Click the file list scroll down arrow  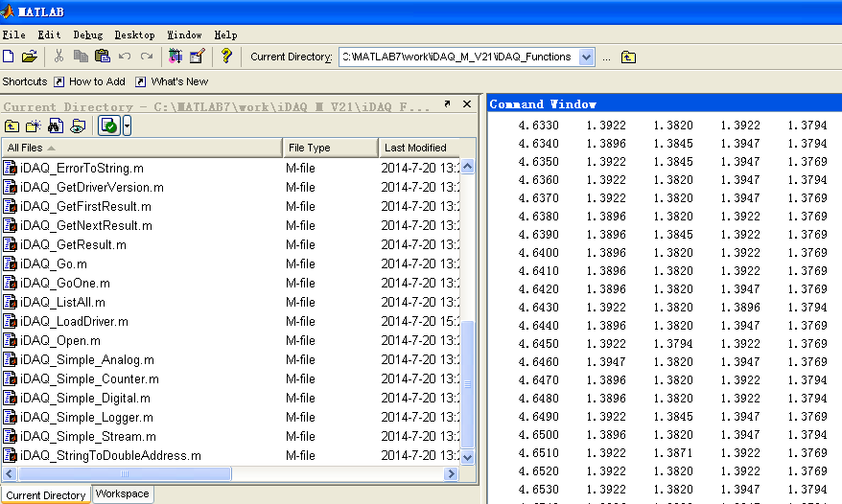(x=468, y=457)
